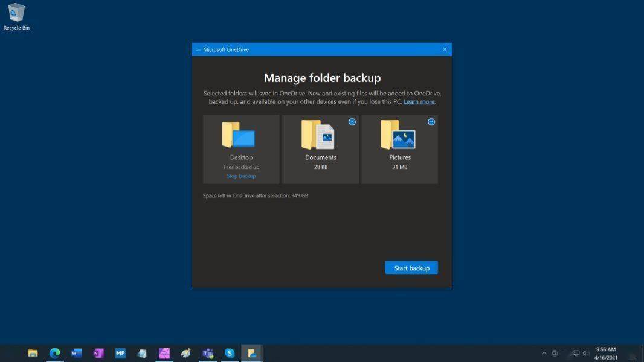The height and width of the screenshot is (362, 644).
Task: Click the Documents folder icon
Action: (318, 135)
